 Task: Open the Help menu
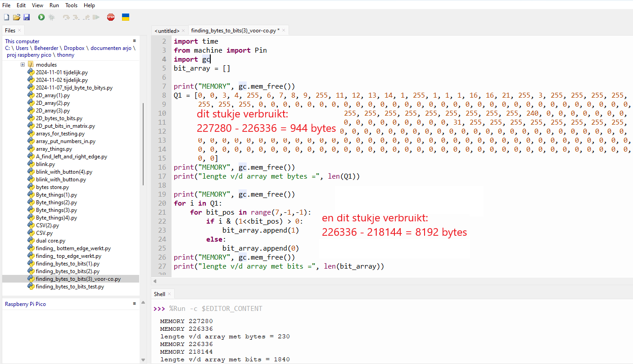(89, 5)
